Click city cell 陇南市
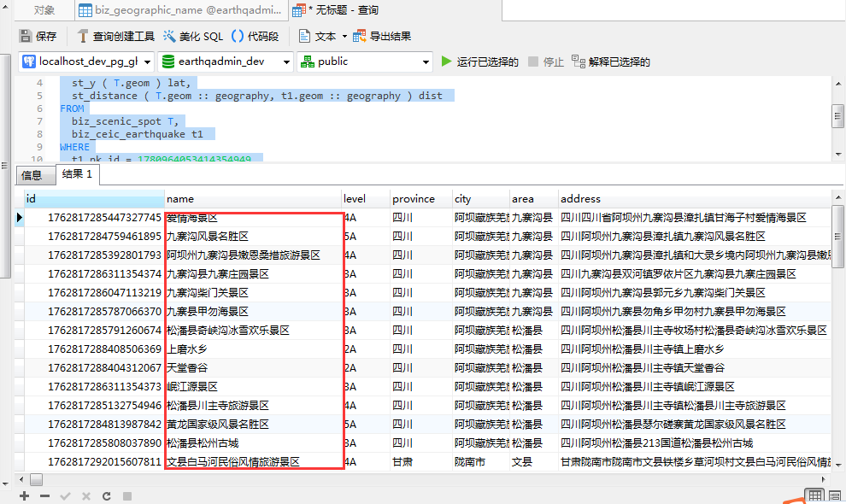 (x=481, y=462)
